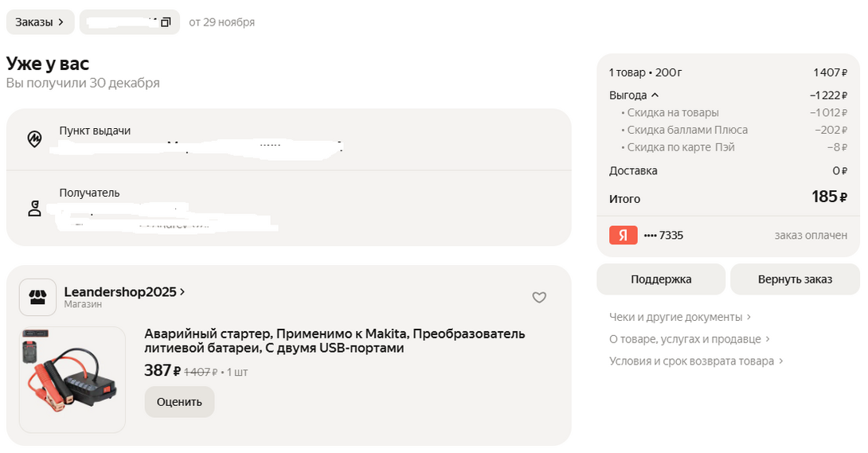The width and height of the screenshot is (868, 453).
Task: Collapse the Выгода discount breakdown
Action: click(634, 95)
